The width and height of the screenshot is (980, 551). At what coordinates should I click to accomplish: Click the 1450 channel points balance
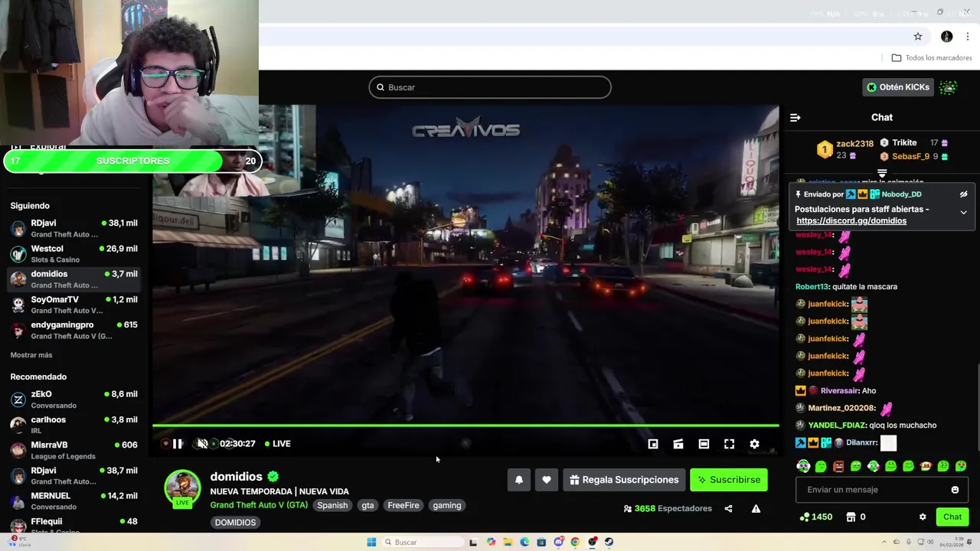[815, 517]
